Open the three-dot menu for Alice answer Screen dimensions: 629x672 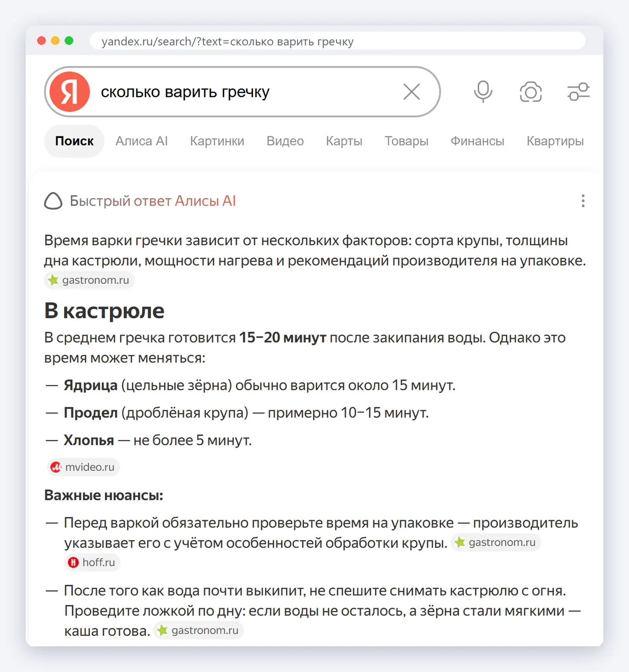click(x=583, y=201)
